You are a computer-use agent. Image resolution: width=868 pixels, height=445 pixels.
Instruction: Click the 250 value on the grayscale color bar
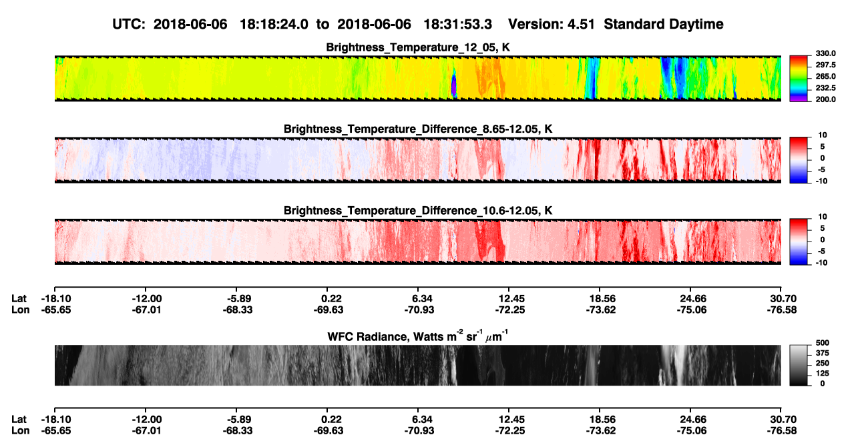point(821,363)
